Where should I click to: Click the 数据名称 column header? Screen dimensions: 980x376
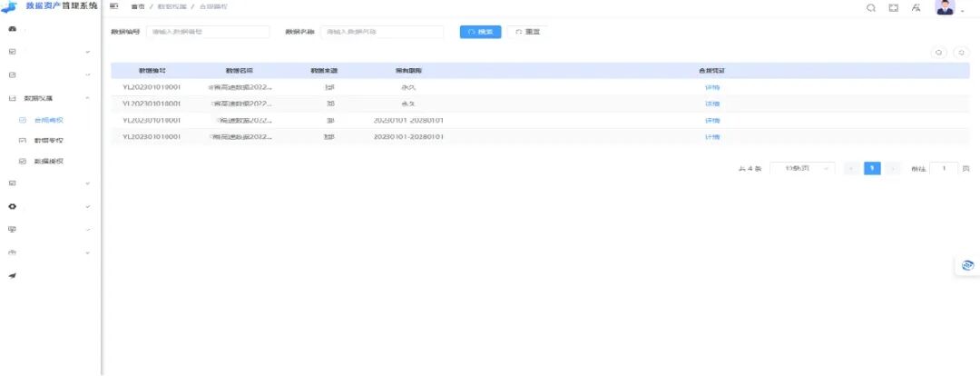[x=240, y=71]
